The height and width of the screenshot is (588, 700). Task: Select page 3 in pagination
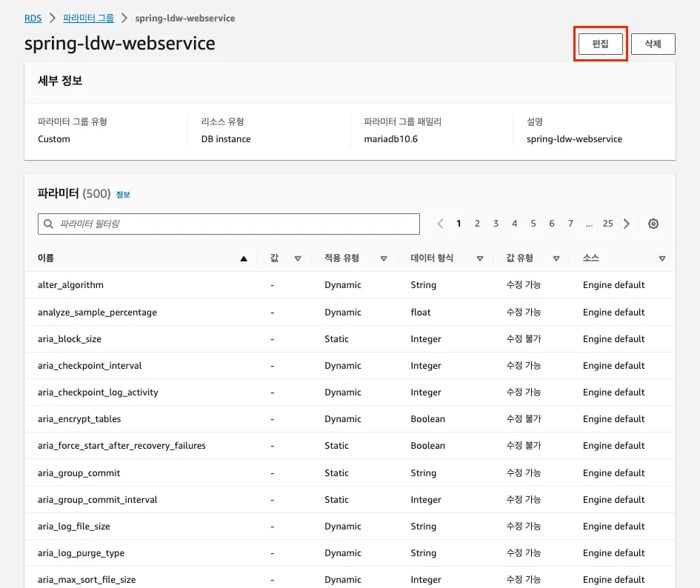(496, 223)
